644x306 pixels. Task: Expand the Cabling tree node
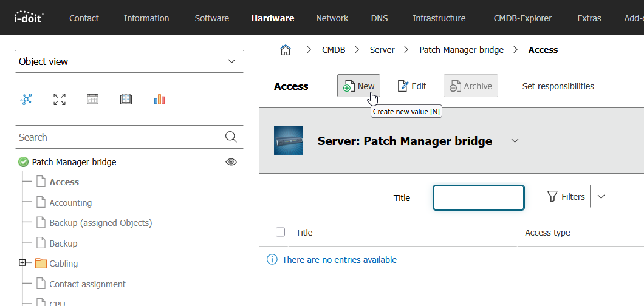22,263
